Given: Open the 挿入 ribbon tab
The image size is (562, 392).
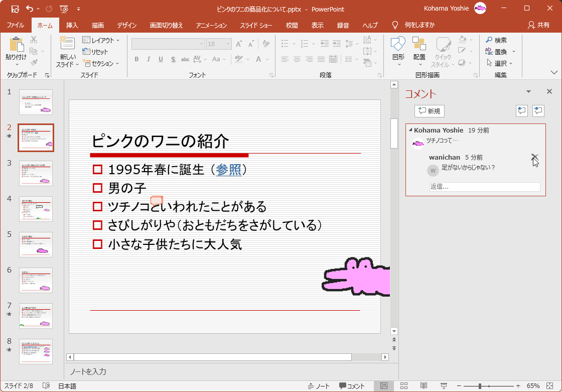Looking at the screenshot, I should pos(72,25).
